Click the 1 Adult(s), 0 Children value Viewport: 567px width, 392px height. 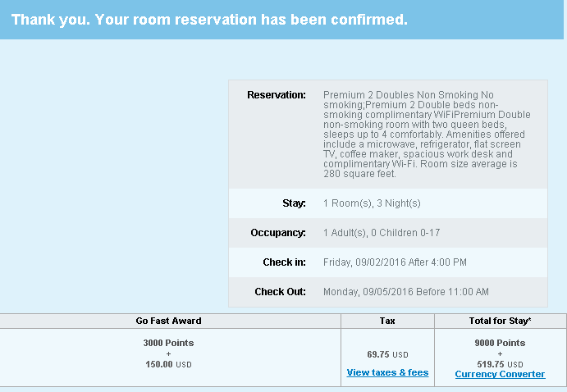point(382,233)
